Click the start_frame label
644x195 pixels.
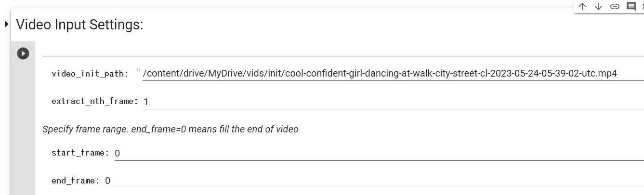(x=80, y=153)
